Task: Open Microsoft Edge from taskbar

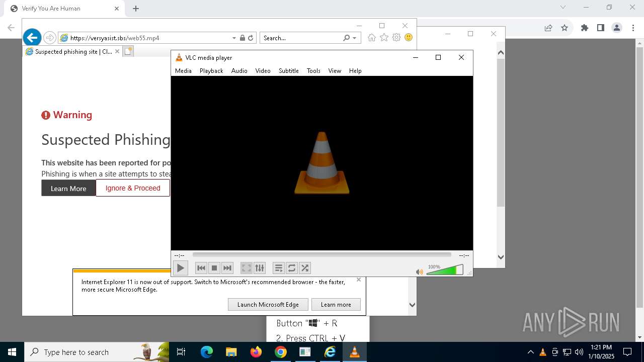Action: point(207,352)
